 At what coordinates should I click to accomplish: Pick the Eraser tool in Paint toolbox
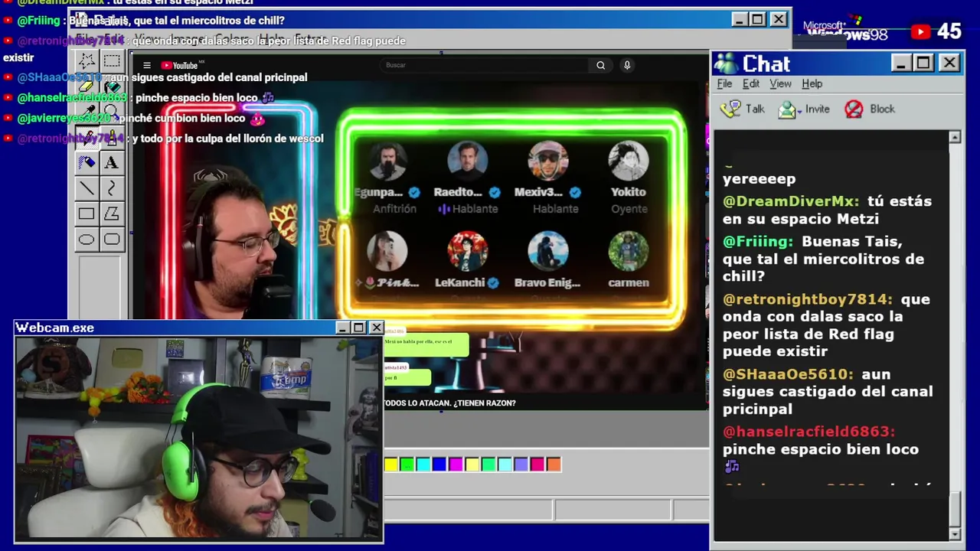coord(87,86)
